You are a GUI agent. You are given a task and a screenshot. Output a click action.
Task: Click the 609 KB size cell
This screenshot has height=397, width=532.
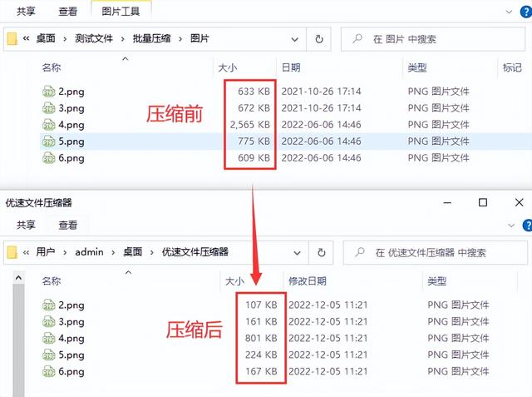pyautogui.click(x=254, y=158)
